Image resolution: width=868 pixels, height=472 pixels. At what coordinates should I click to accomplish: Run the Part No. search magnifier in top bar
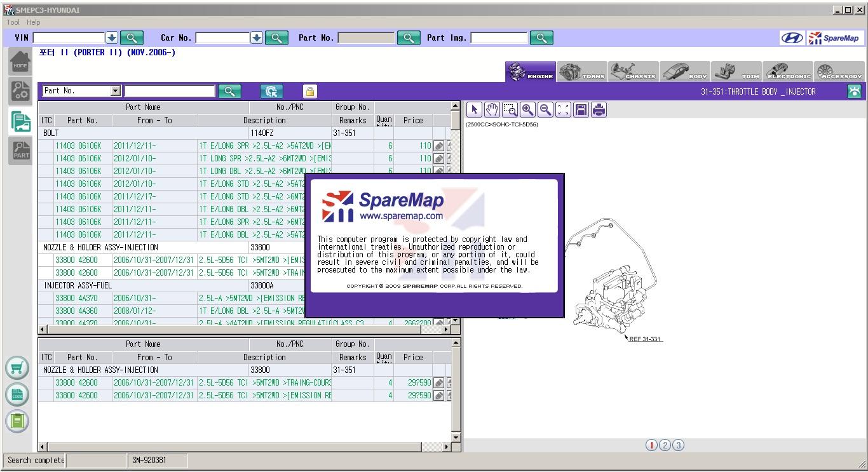tap(409, 38)
